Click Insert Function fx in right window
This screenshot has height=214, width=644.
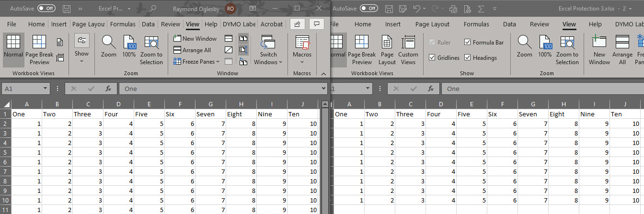click(x=431, y=89)
